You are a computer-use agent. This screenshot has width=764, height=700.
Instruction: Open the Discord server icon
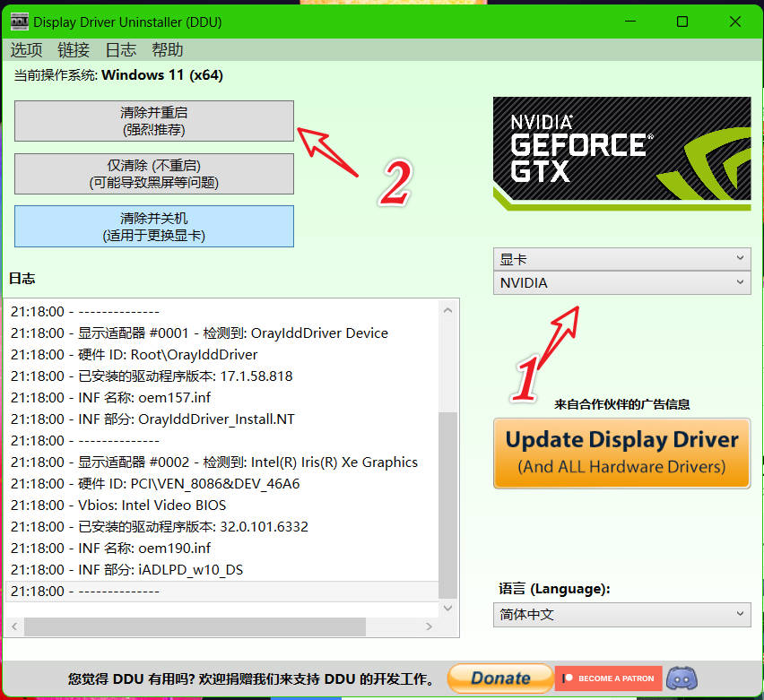coord(682,678)
